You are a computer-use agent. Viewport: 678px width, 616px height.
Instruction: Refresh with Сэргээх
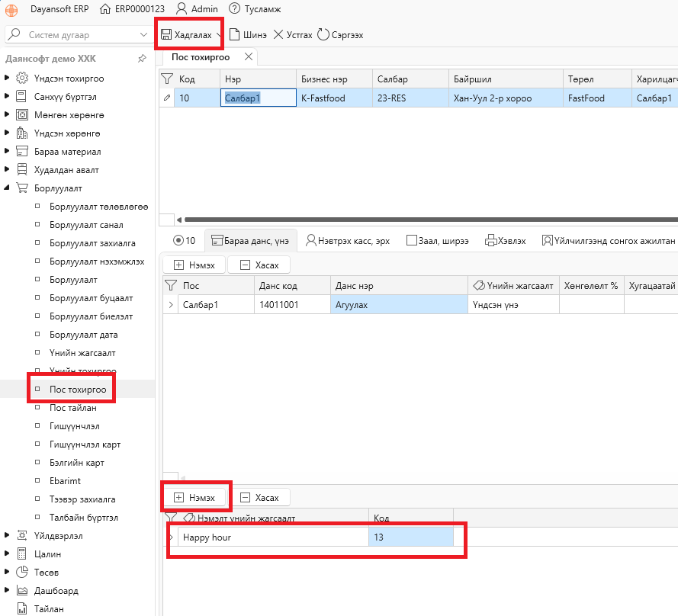(340, 34)
